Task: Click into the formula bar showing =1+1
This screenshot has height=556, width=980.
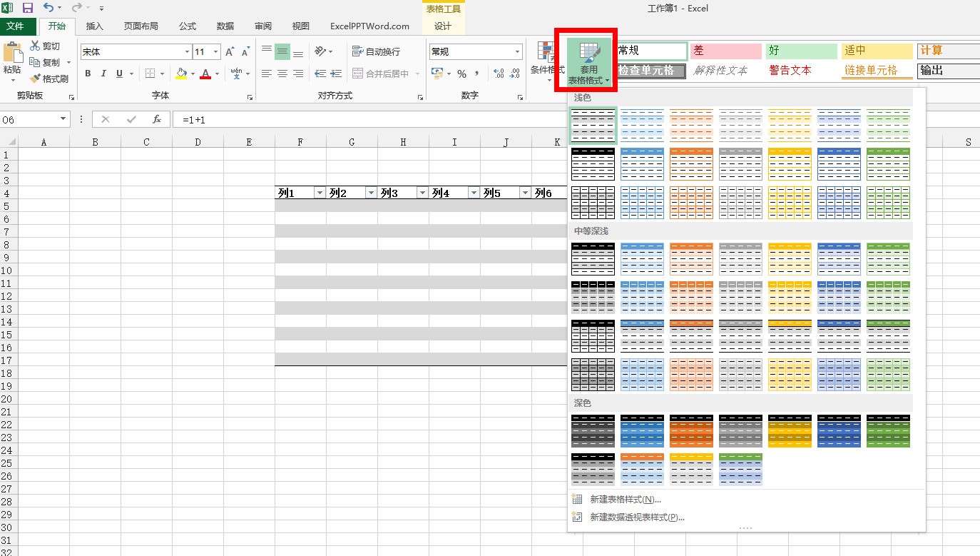Action: click(371, 119)
